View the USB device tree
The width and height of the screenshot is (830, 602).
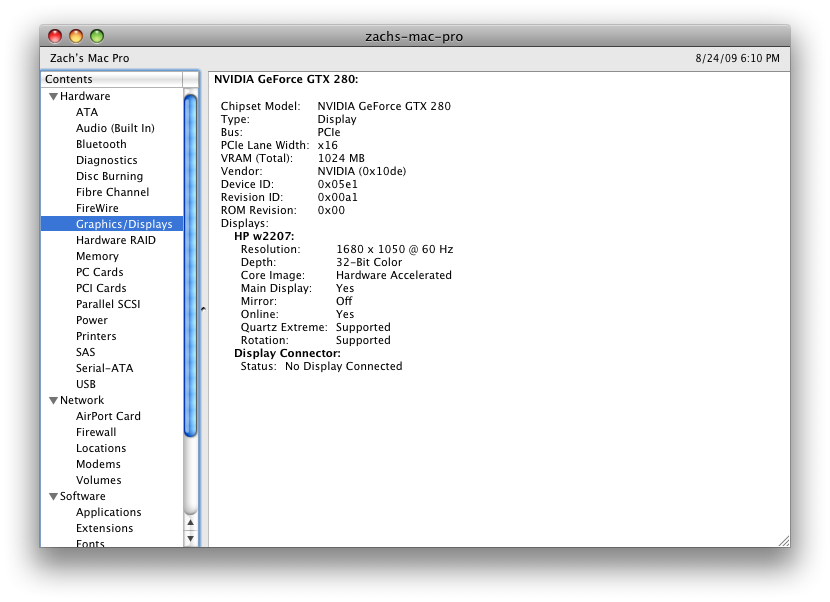[x=86, y=385]
